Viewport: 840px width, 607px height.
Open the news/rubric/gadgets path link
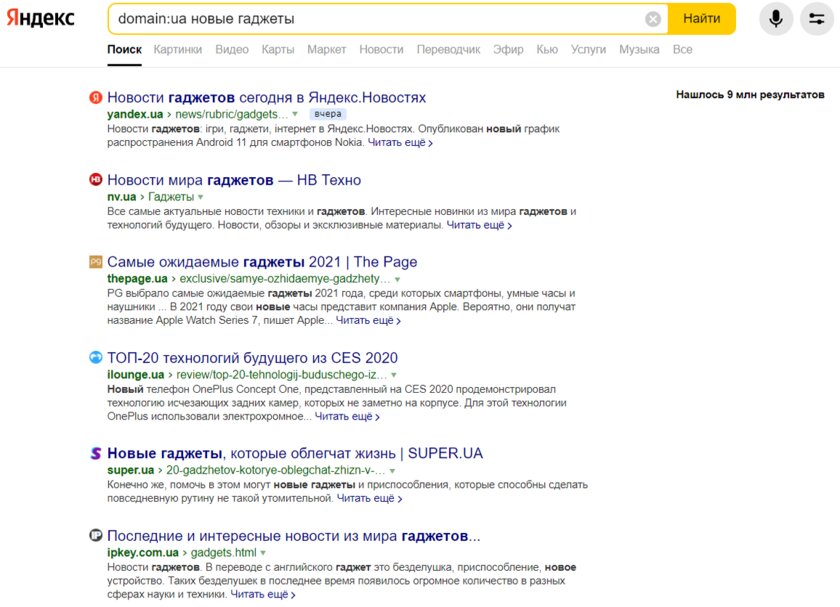tap(231, 114)
